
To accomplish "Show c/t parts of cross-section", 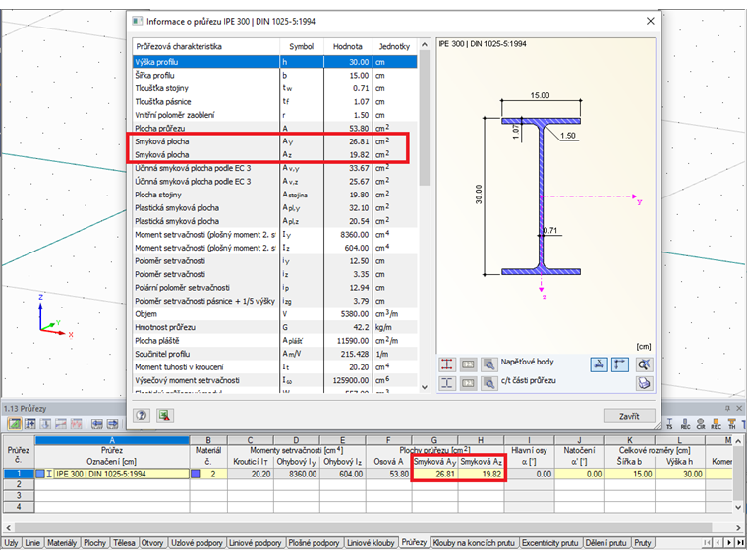I will click(446, 383).
